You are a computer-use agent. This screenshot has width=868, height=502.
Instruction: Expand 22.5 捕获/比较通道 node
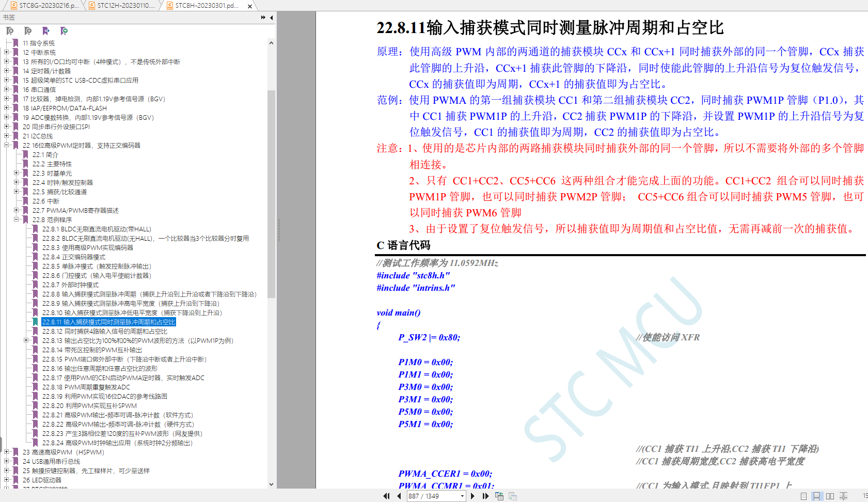coord(16,192)
